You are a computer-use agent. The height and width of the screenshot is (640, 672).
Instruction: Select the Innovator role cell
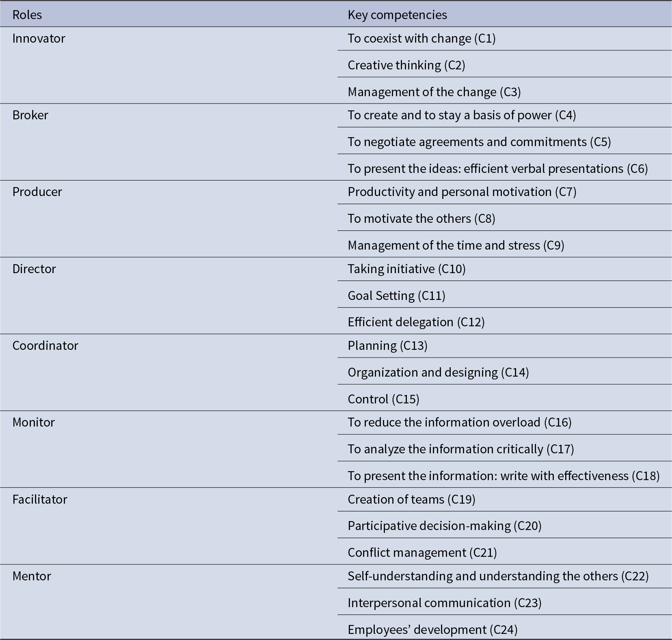[39, 38]
